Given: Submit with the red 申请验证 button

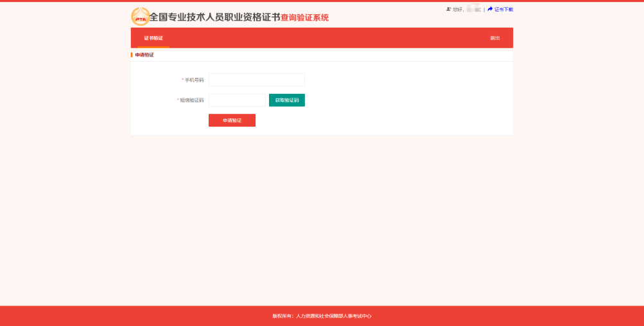Looking at the screenshot, I should [x=232, y=120].
